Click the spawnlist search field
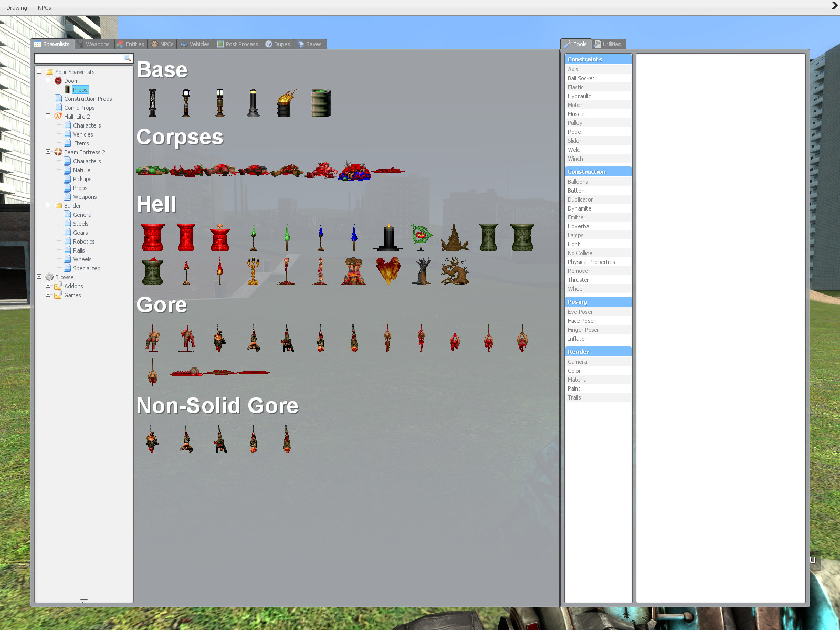The height and width of the screenshot is (630, 840). pyautogui.click(x=83, y=58)
